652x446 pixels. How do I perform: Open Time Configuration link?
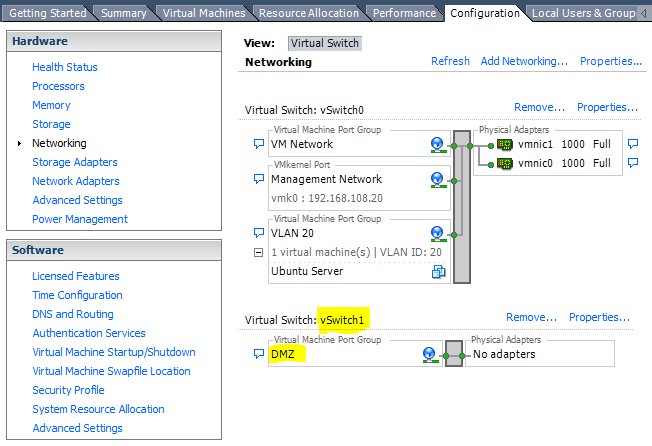pos(77,295)
